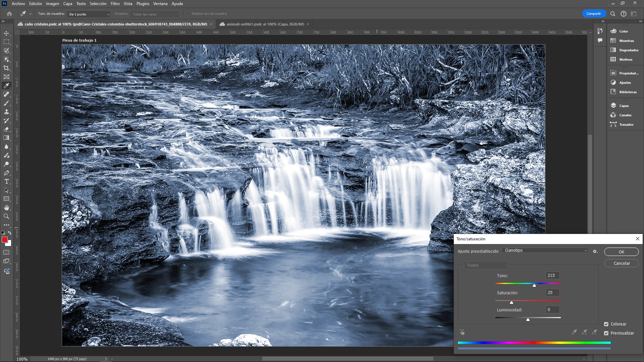Click the search magnifier icon
Image resolution: width=644 pixels, height=362 pixels.
613,14
